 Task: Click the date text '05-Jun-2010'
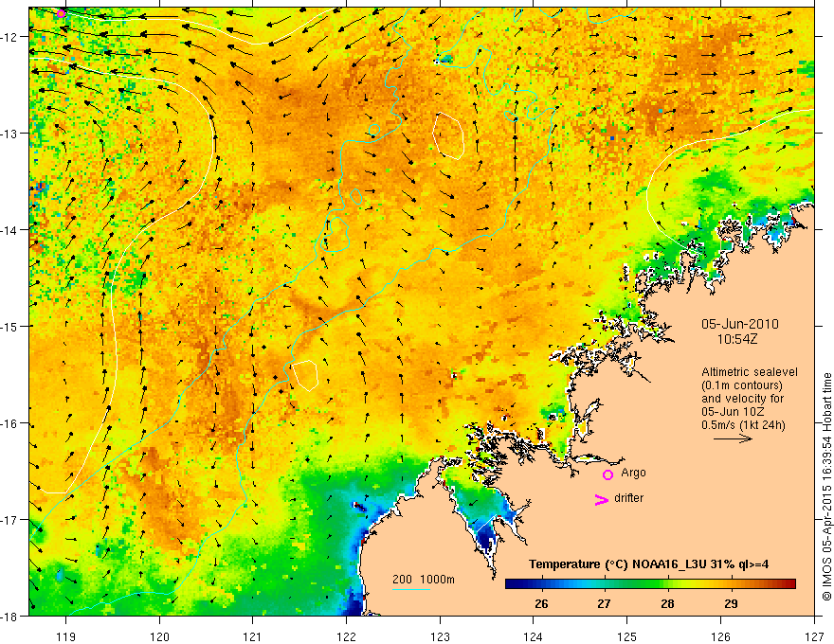740,324
